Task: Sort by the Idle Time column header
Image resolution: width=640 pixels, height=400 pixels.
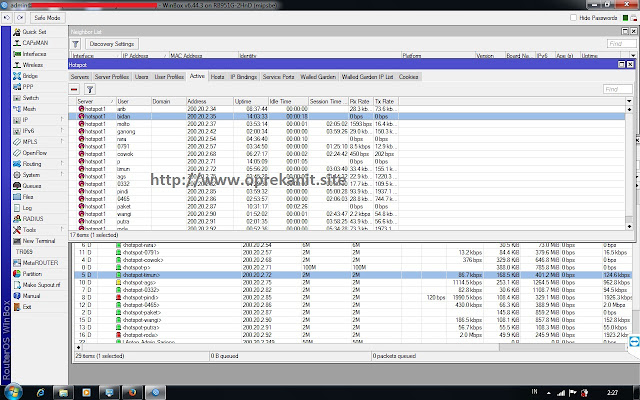Action: pyautogui.click(x=288, y=101)
